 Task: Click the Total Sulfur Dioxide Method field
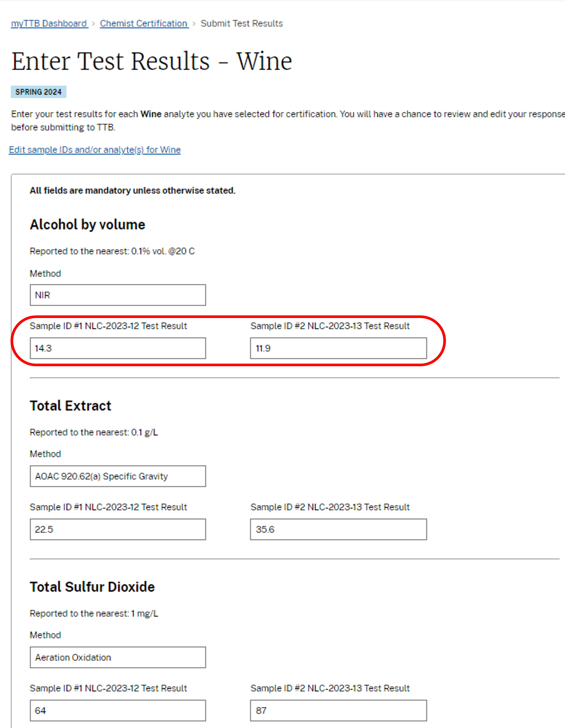(118, 657)
